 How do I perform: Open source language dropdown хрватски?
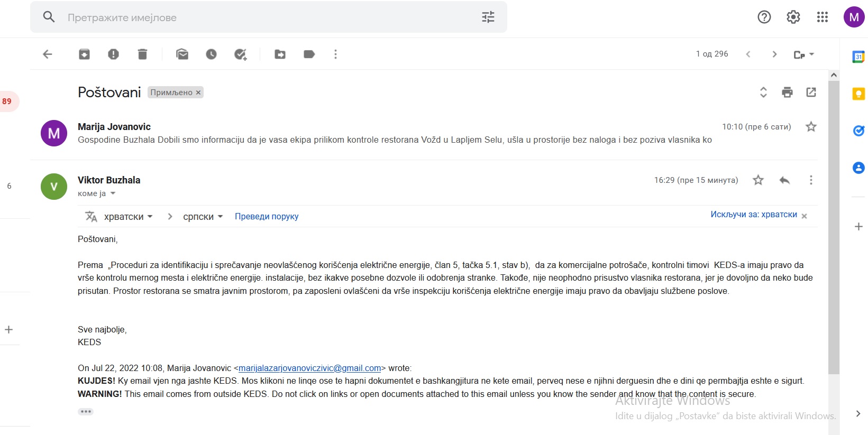[x=129, y=217]
